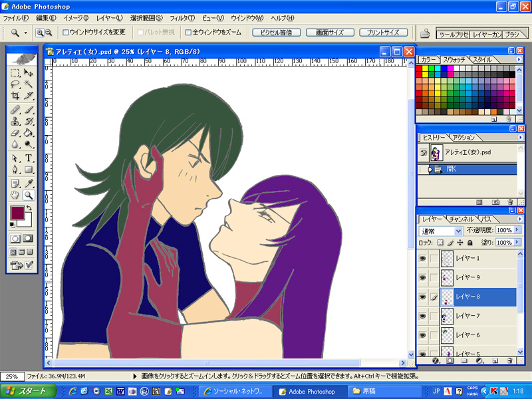Select the Magic Wand tool
The height and width of the screenshot is (399, 532).
pyautogui.click(x=29, y=84)
